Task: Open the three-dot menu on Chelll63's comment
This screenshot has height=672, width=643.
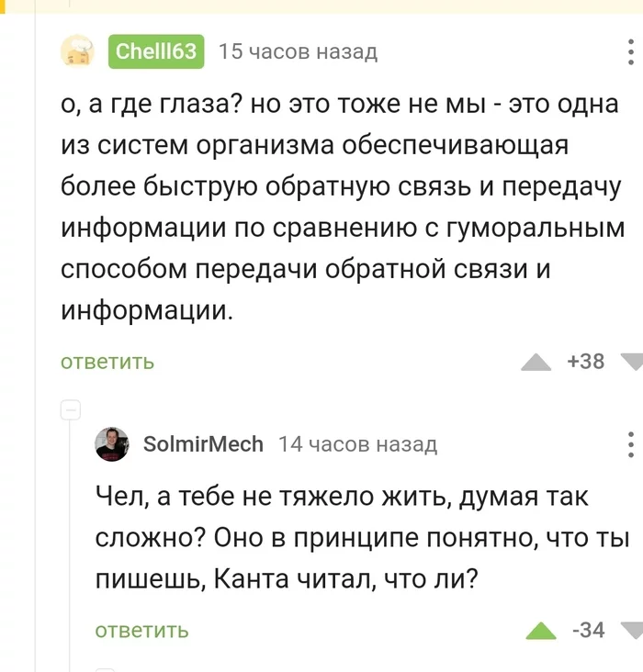Action: click(x=630, y=51)
